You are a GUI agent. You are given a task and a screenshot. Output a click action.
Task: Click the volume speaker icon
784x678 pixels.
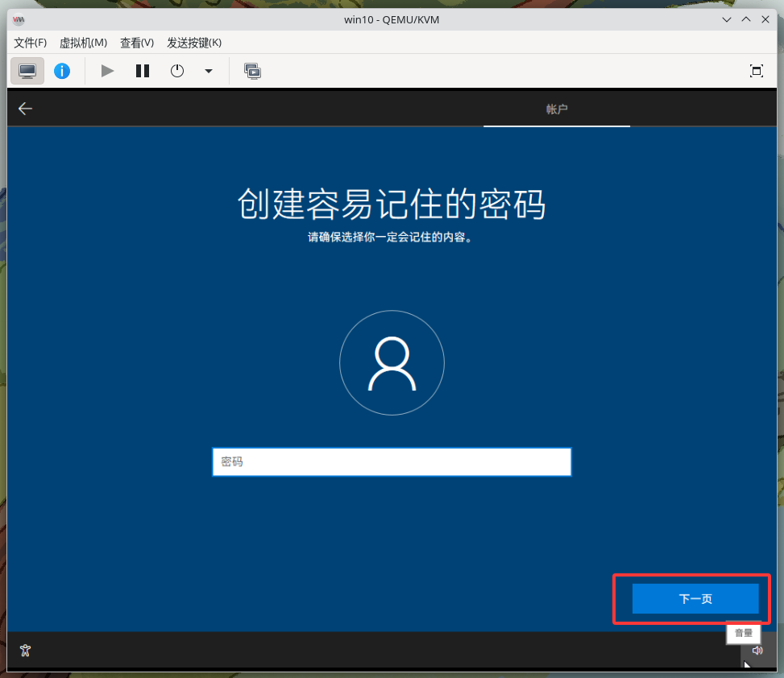coord(757,650)
